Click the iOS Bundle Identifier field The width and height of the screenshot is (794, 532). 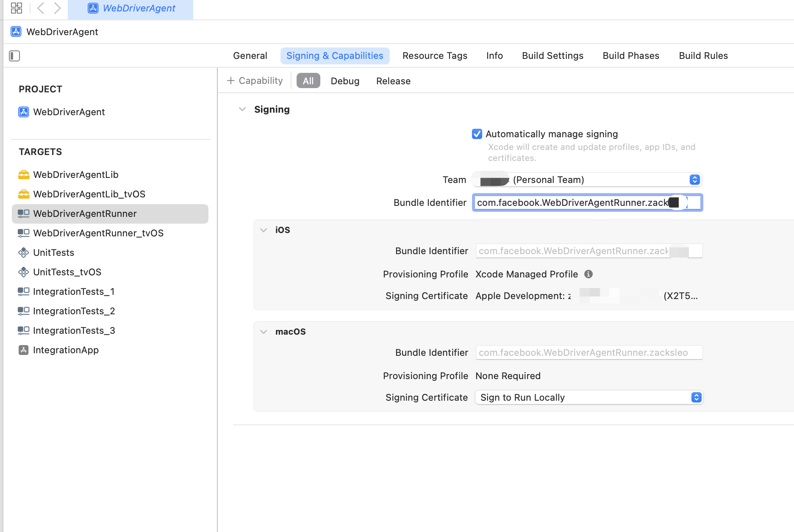(x=589, y=251)
